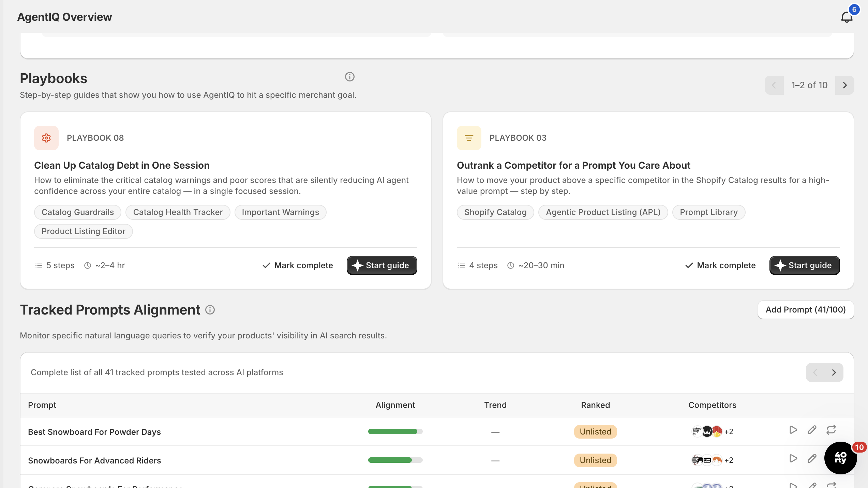Click the AgentIQ Overview page title
The height and width of the screenshot is (488, 868).
(64, 17)
